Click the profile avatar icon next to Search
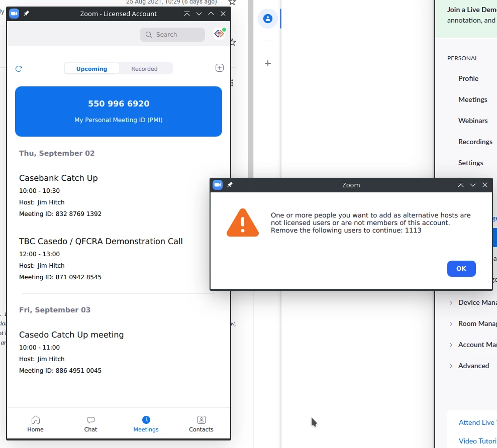The height and width of the screenshot is (448, 497). 219,34
